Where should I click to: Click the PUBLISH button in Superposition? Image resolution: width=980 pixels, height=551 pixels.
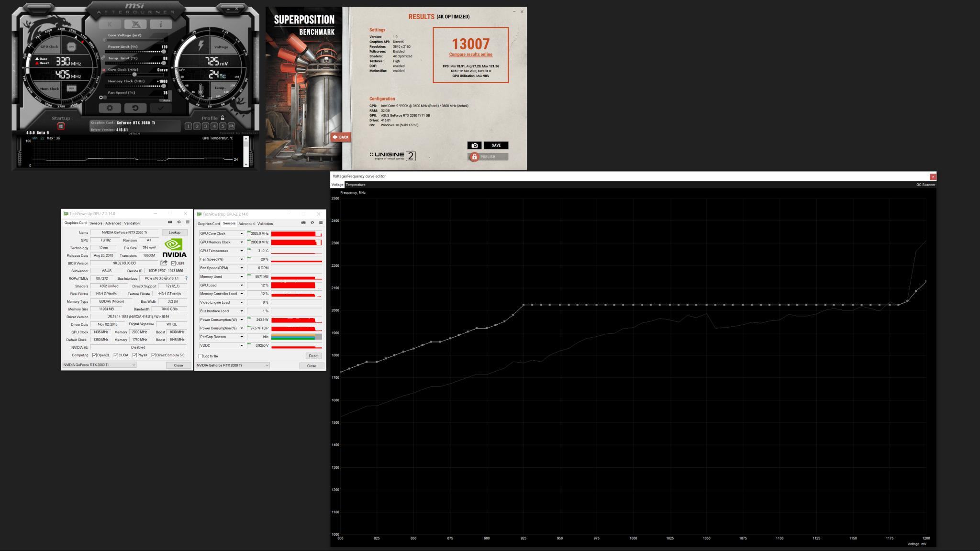pyautogui.click(x=488, y=157)
